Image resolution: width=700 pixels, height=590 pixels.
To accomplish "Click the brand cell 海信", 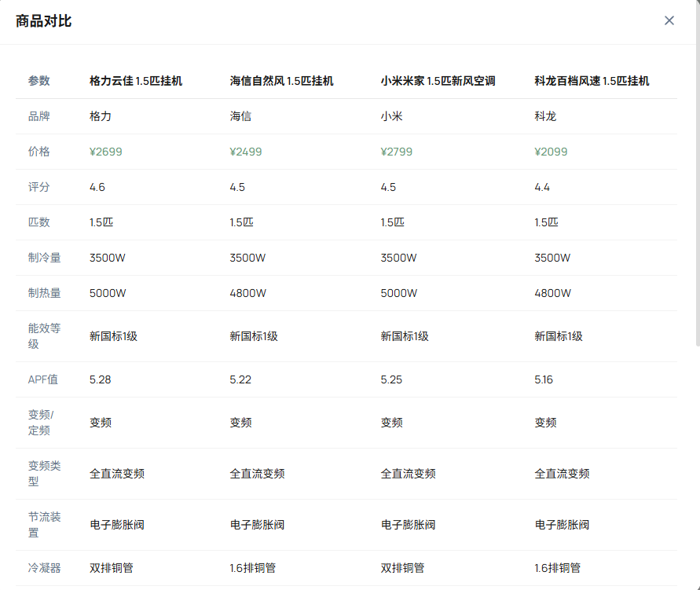I will coord(240,116).
